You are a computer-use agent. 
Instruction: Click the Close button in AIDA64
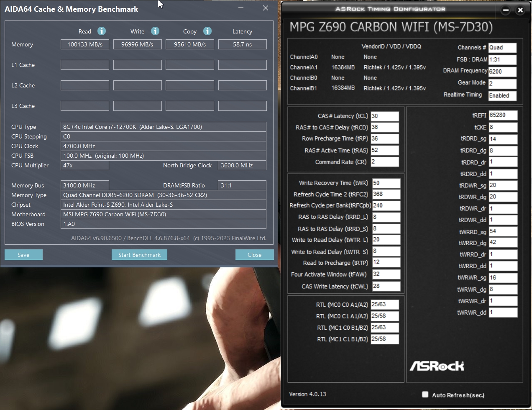tap(254, 255)
